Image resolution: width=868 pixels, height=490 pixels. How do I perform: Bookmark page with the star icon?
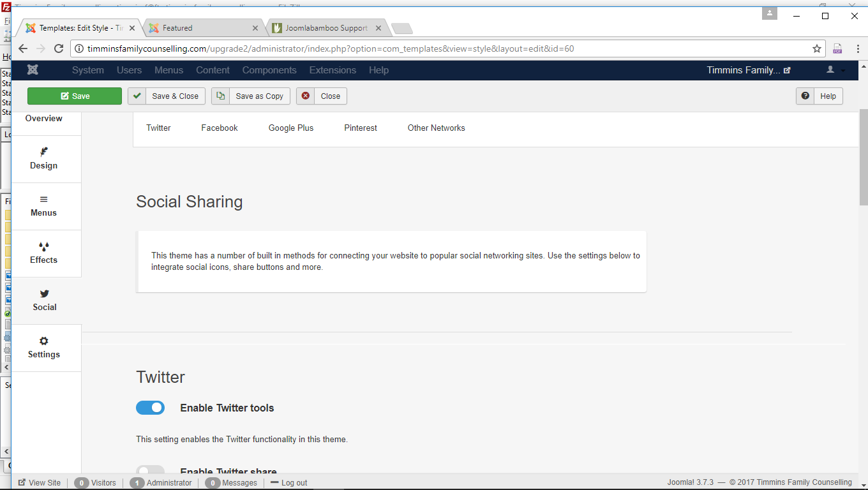(816, 48)
